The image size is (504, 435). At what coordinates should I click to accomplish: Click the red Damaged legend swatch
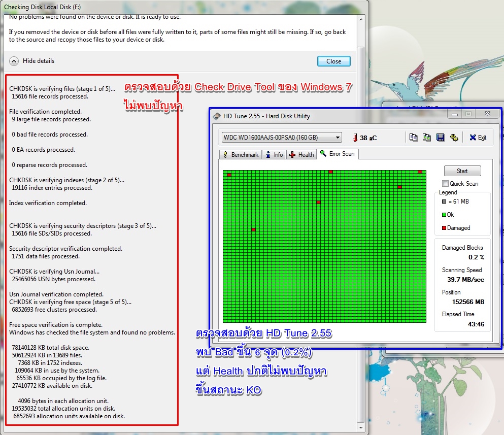point(444,228)
